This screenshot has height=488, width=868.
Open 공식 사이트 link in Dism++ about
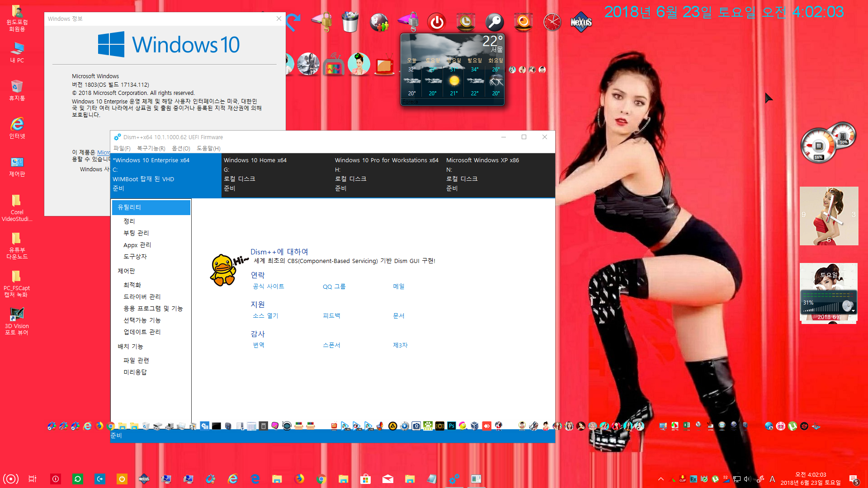268,286
